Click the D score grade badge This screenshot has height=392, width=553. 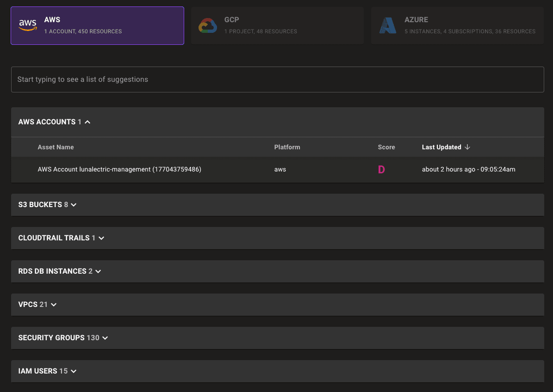(x=381, y=170)
